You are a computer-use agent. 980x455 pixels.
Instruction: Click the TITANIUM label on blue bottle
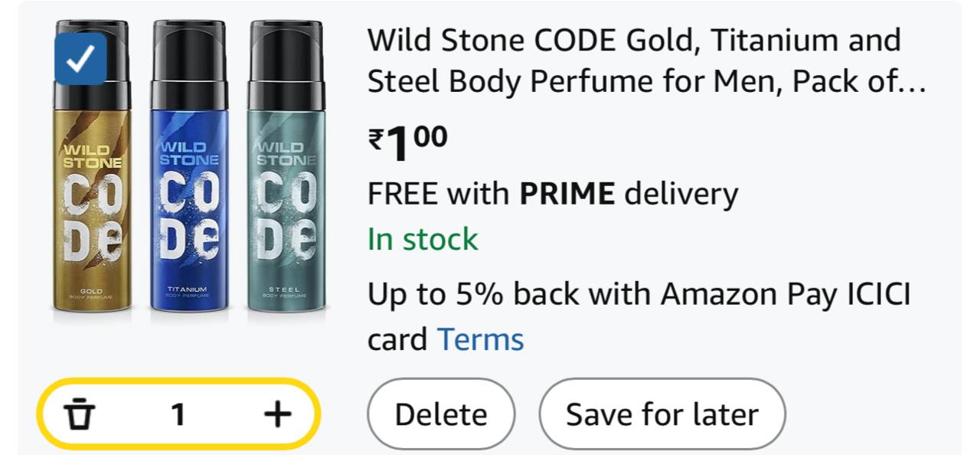pos(188,290)
